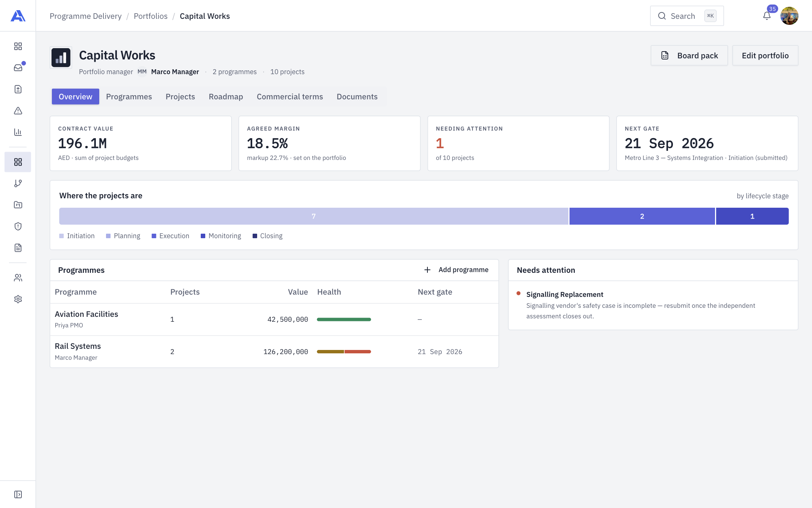Open the git branch sidebar icon
The width and height of the screenshot is (812, 508).
[x=18, y=183]
